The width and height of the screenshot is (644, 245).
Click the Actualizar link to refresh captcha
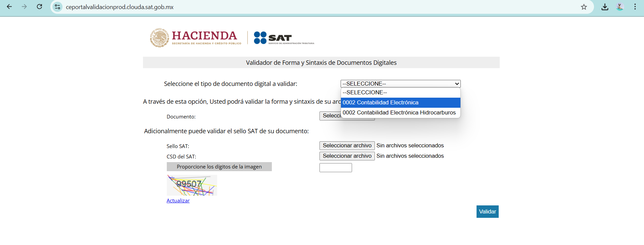[x=178, y=201]
